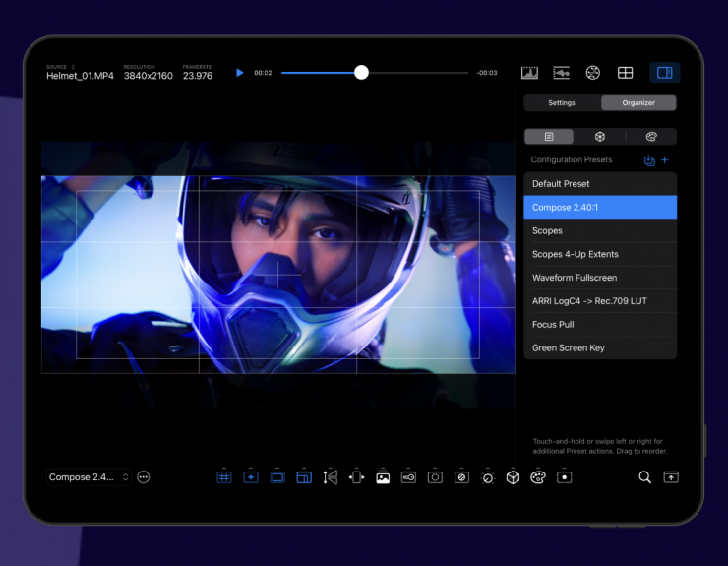Open the more options ellipsis menu
The width and height of the screenshot is (728, 566).
(144, 477)
